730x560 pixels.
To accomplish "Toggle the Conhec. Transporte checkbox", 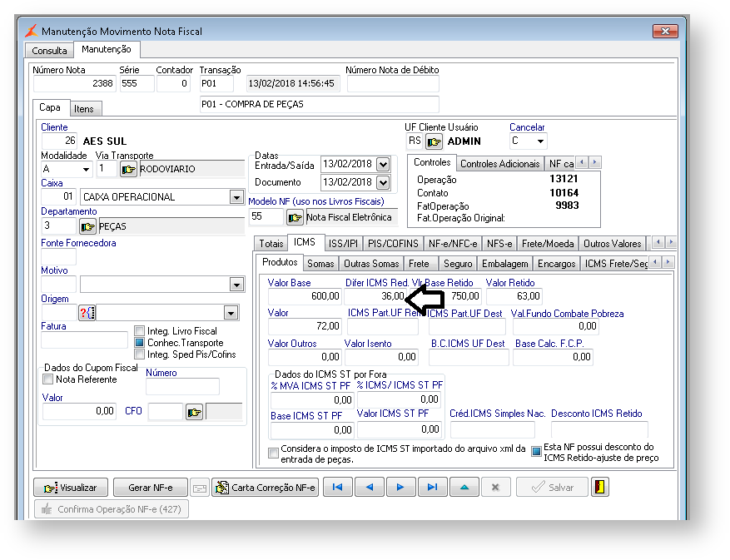I will tap(140, 343).
